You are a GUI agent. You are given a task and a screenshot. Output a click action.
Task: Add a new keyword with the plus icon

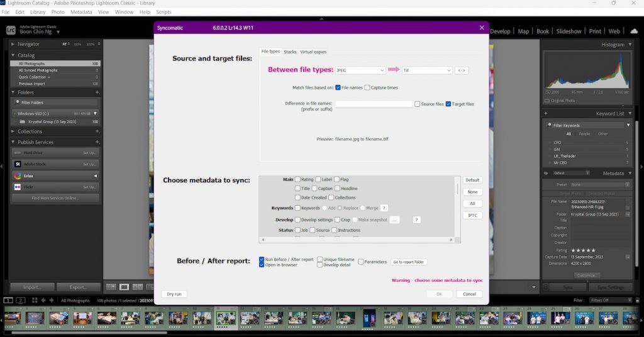[546, 113]
